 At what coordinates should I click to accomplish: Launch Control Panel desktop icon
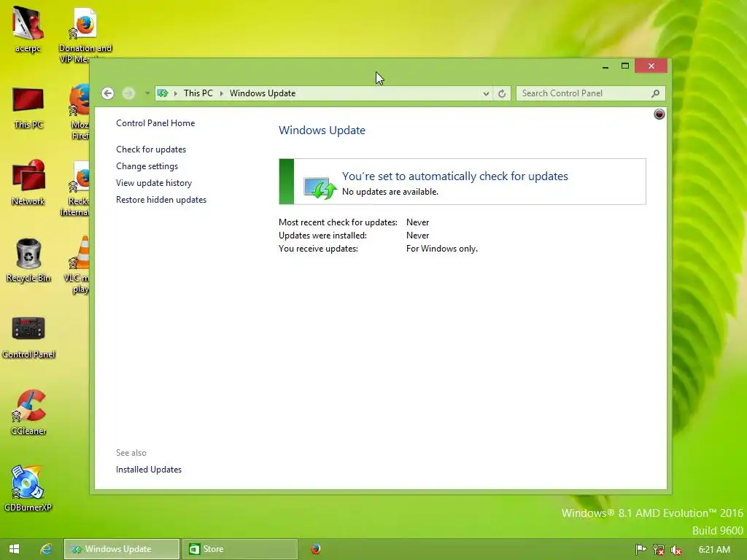[28, 337]
